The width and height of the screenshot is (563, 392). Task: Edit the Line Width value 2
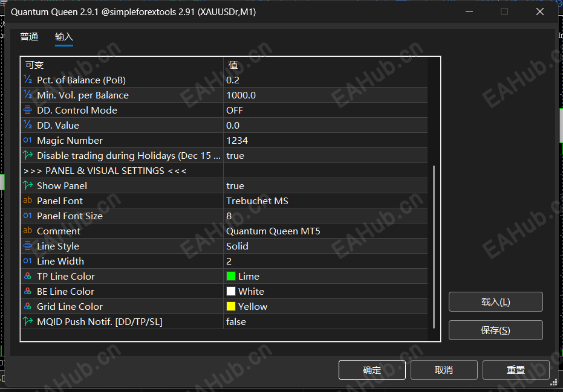tap(325, 261)
